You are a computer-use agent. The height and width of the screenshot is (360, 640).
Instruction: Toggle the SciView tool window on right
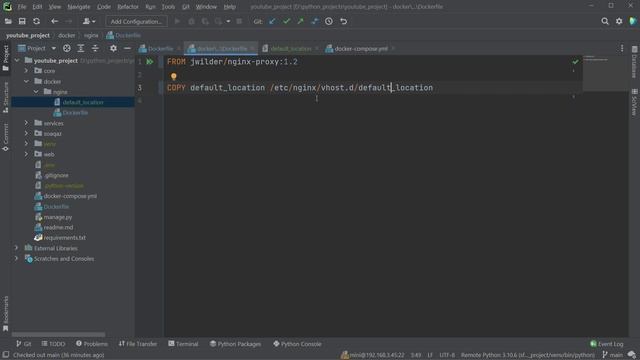tap(634, 102)
